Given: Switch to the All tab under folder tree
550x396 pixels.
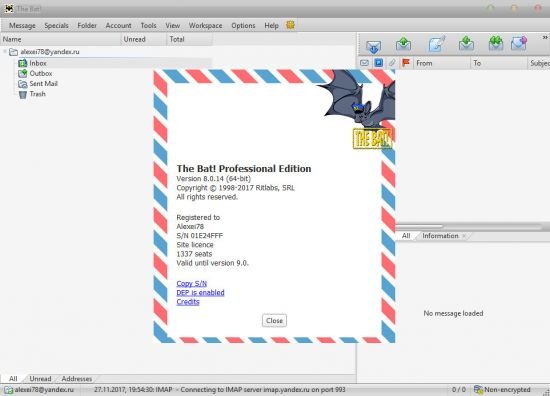Looking at the screenshot, I should pos(13,379).
